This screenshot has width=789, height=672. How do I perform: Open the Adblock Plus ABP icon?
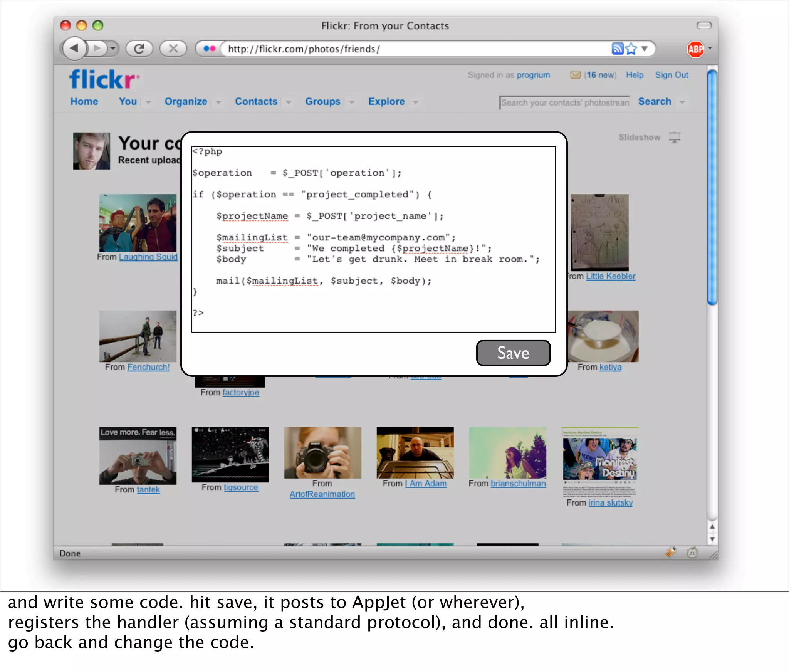[695, 49]
